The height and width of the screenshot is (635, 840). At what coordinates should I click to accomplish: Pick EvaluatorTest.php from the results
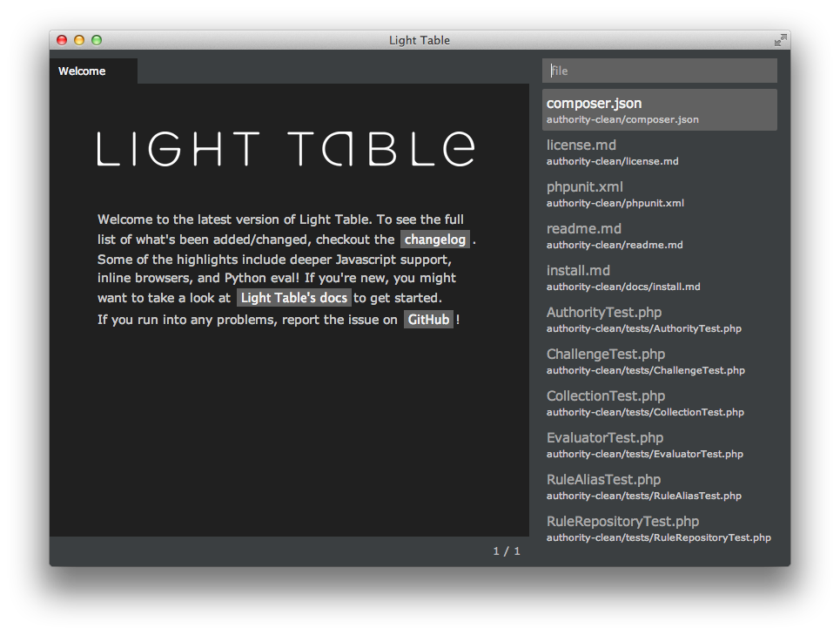(659, 444)
